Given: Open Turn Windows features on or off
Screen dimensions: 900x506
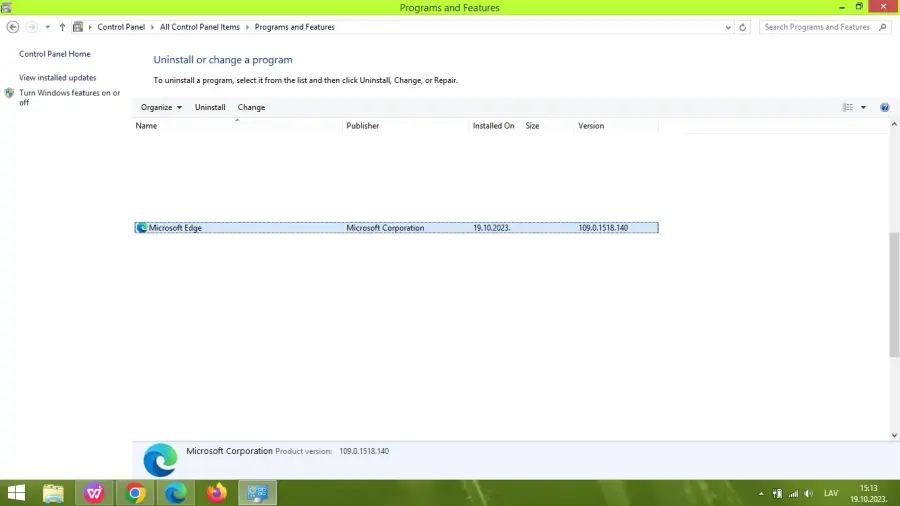Looking at the screenshot, I should [x=69, y=98].
